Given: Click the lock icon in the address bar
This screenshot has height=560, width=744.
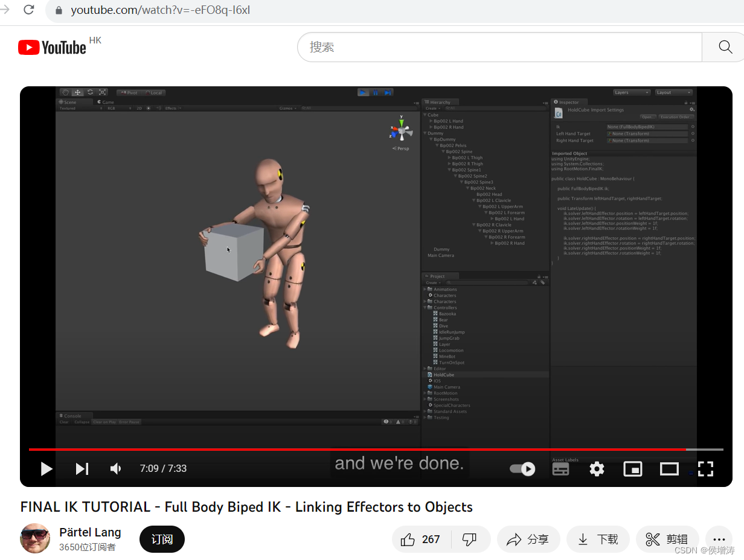Looking at the screenshot, I should [59, 10].
